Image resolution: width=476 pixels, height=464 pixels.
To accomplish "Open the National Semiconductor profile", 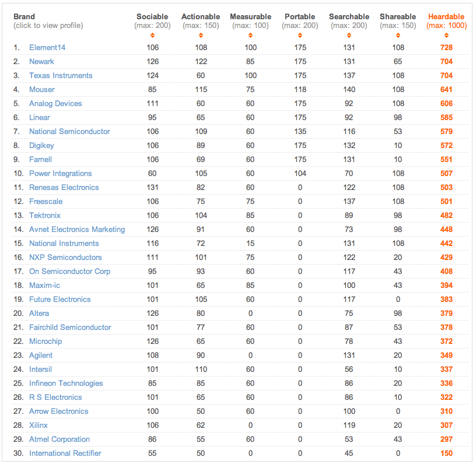I will point(69,131).
